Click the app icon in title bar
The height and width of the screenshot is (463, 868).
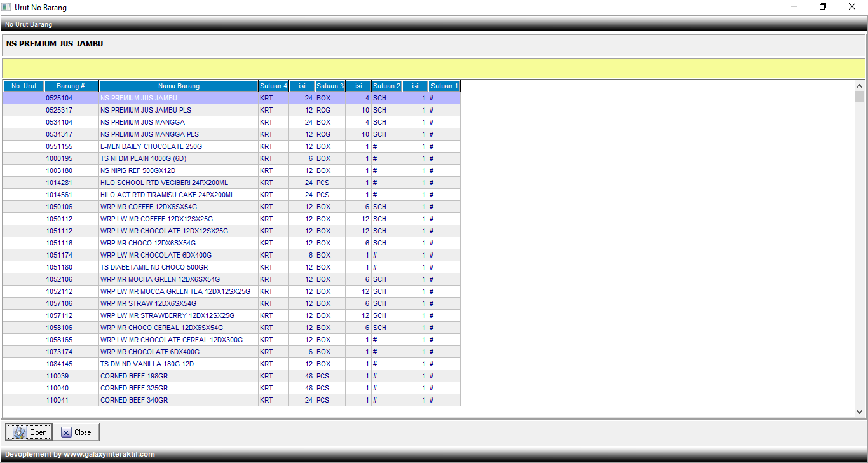[6, 7]
